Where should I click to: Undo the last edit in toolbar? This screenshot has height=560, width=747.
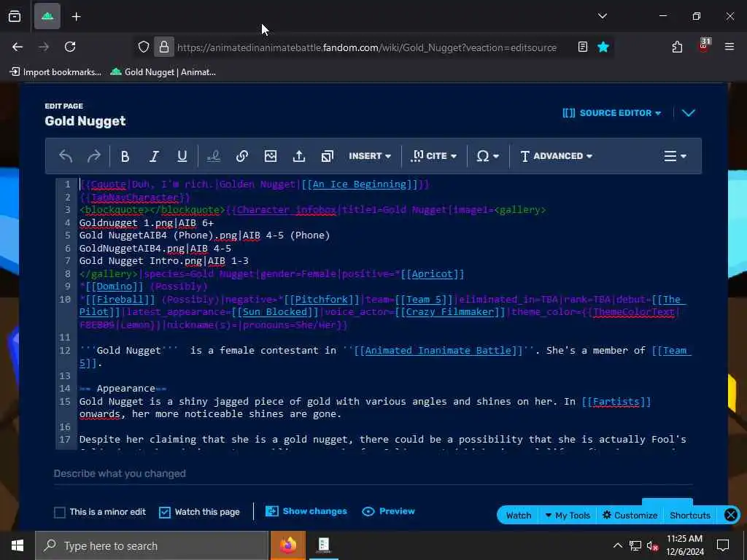tap(66, 156)
